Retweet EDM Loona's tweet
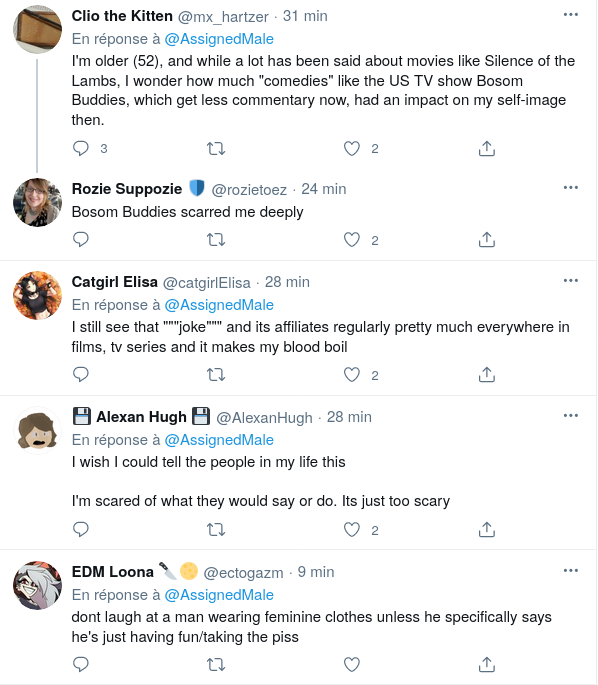 point(216,664)
